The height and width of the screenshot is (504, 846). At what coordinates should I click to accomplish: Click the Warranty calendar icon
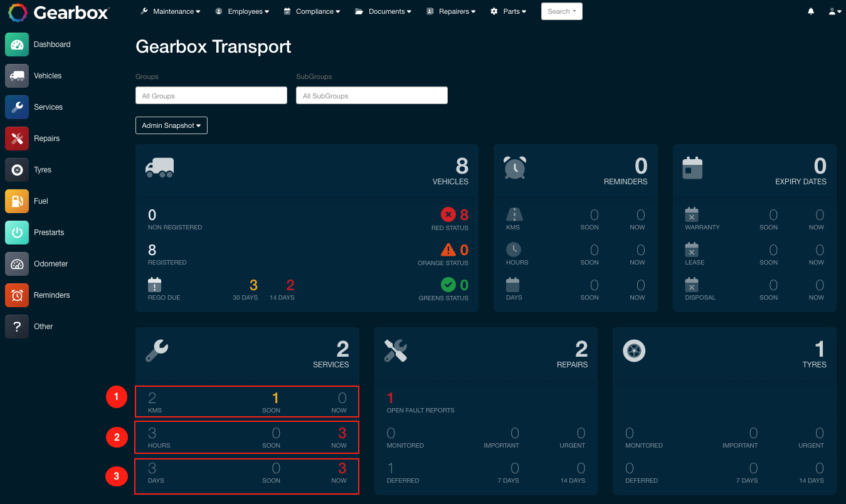[x=692, y=215]
